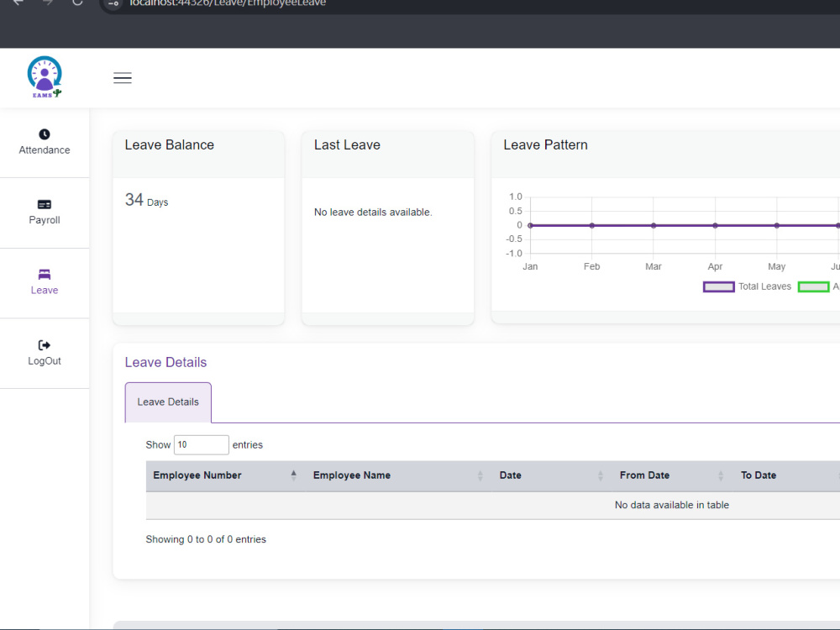Click the Leave Balance card title
840x630 pixels.
(170, 145)
